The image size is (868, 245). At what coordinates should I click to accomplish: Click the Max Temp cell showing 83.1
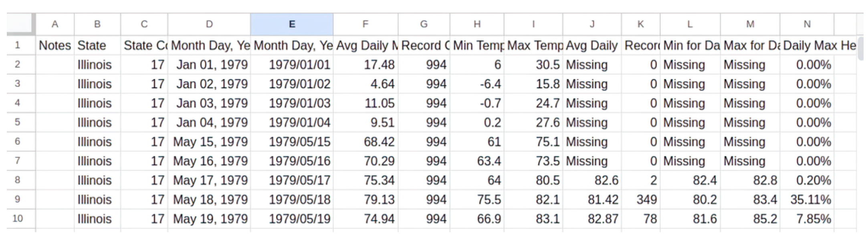pos(533,219)
